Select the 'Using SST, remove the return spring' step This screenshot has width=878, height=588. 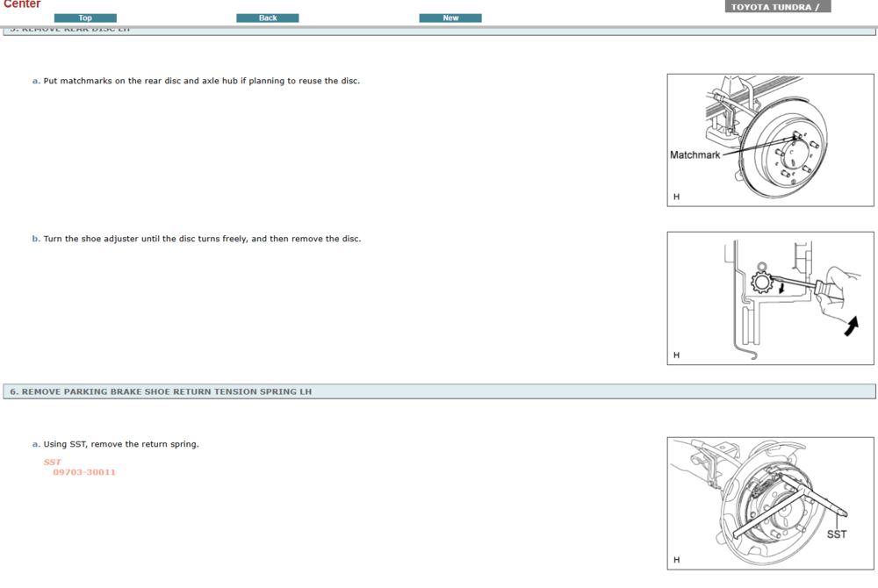pyautogui.click(x=121, y=444)
